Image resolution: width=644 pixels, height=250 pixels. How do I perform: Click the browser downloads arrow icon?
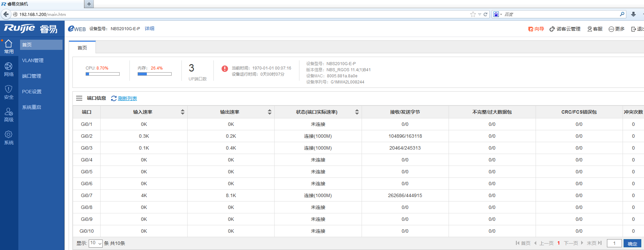click(633, 14)
